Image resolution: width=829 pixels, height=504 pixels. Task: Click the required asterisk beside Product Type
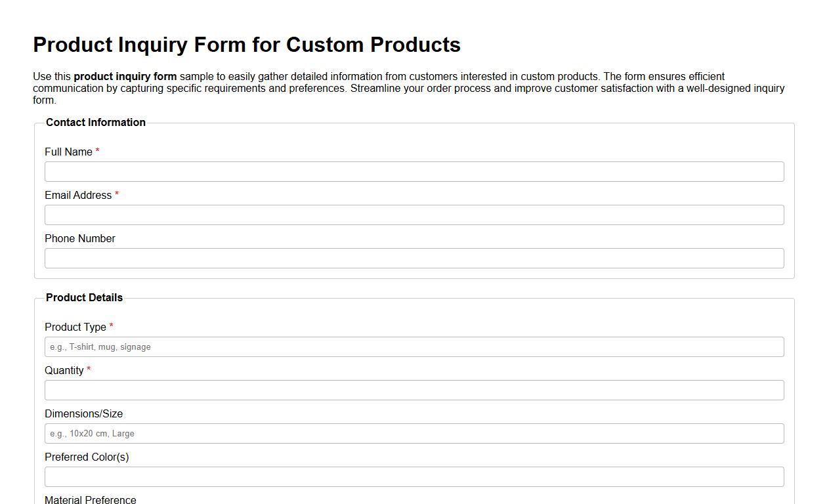(111, 326)
